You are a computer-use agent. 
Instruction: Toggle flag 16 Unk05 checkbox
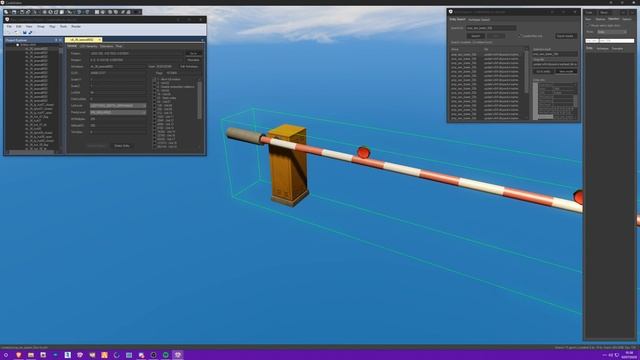155,94
